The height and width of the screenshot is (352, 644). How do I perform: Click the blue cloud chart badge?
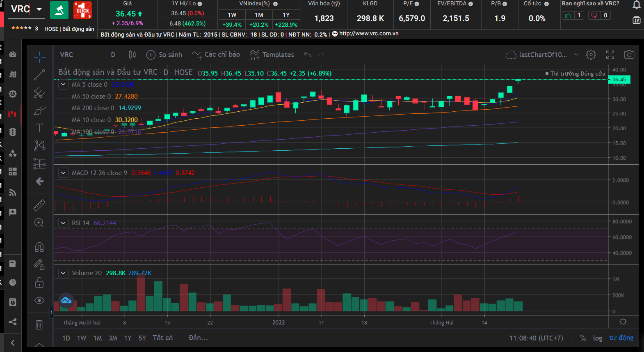click(66, 301)
